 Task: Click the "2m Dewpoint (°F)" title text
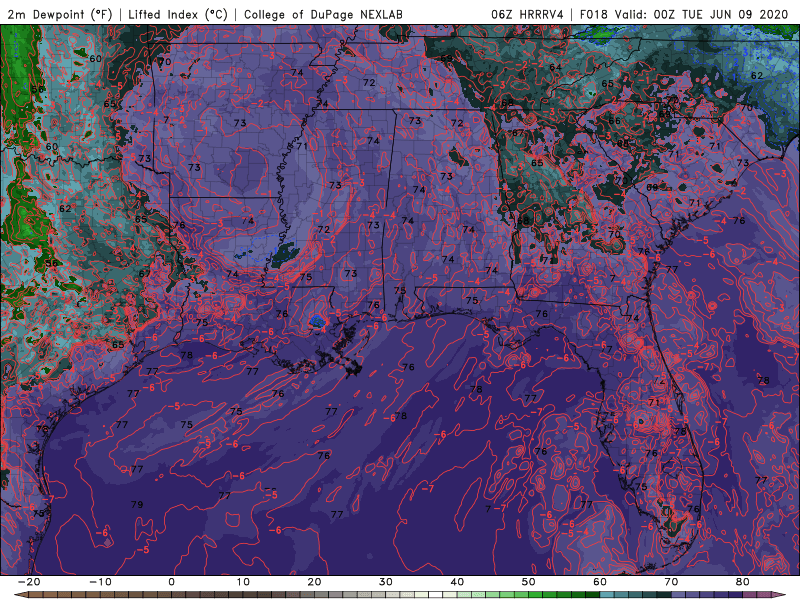click(x=60, y=14)
